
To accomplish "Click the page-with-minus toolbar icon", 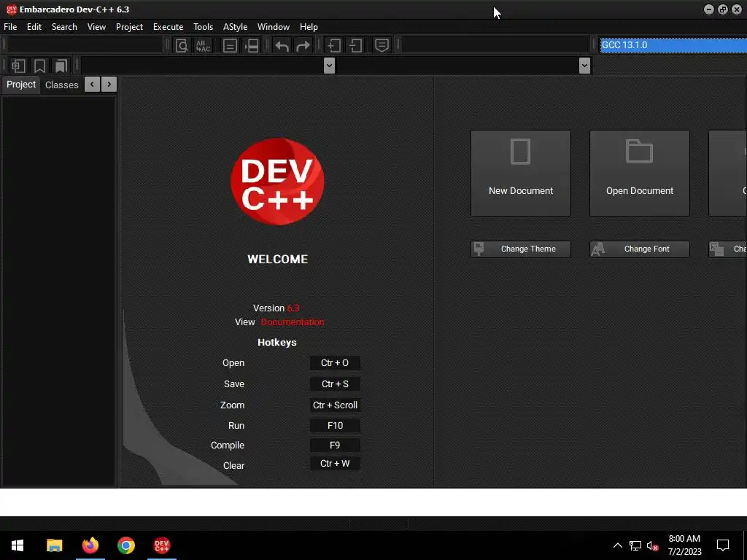I will (355, 46).
